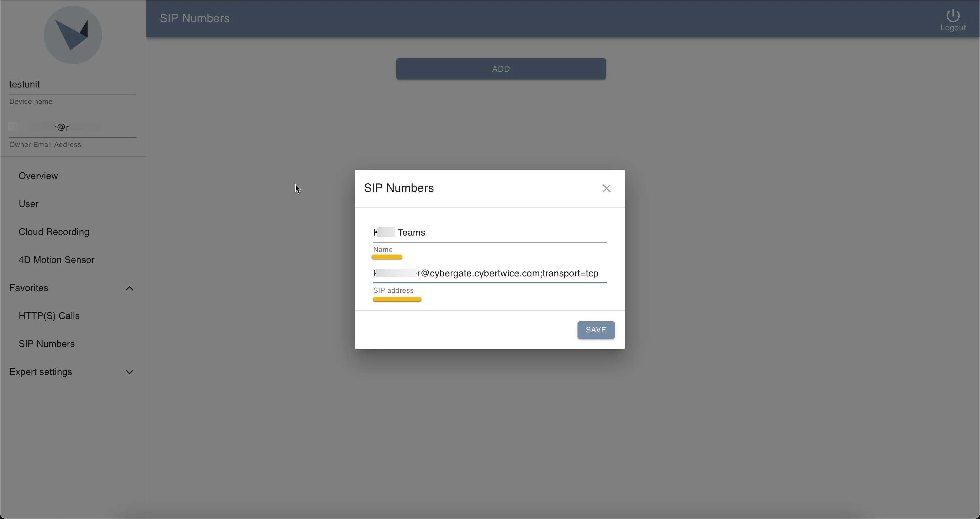
Task: Close the SIP Numbers dialog
Action: click(606, 188)
